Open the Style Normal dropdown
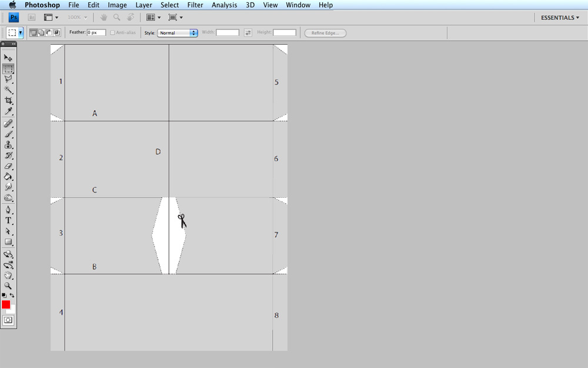 (178, 32)
